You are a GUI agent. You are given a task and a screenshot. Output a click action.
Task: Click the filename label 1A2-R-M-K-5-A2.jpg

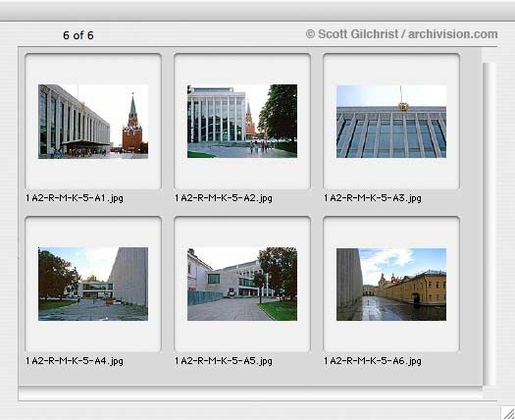[224, 198]
